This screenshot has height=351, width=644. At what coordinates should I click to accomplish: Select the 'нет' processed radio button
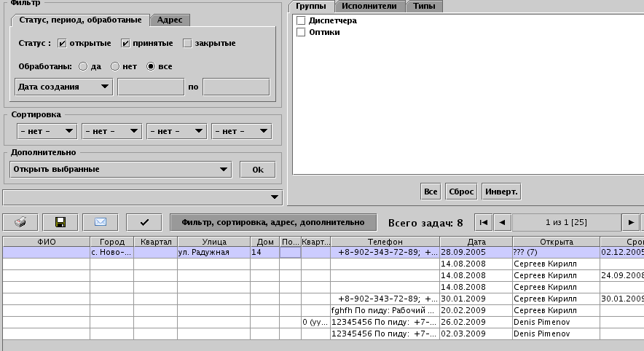(115, 66)
